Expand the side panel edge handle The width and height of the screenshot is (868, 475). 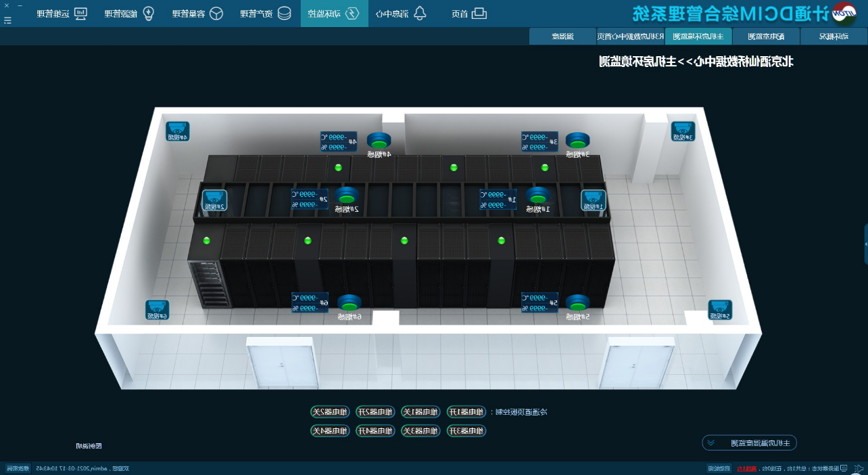pos(865,244)
